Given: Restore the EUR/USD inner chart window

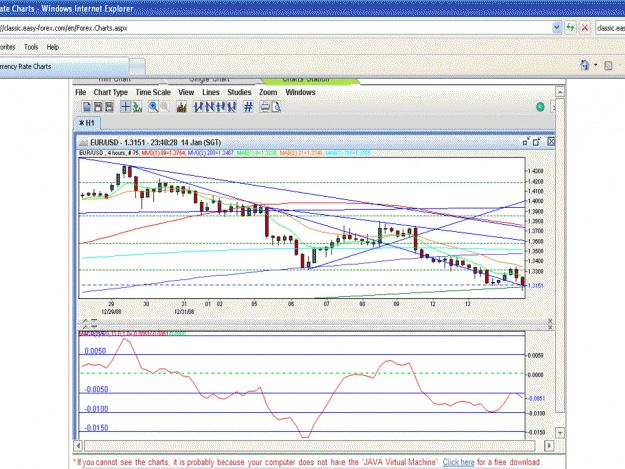Looking at the screenshot, I should [x=537, y=141].
